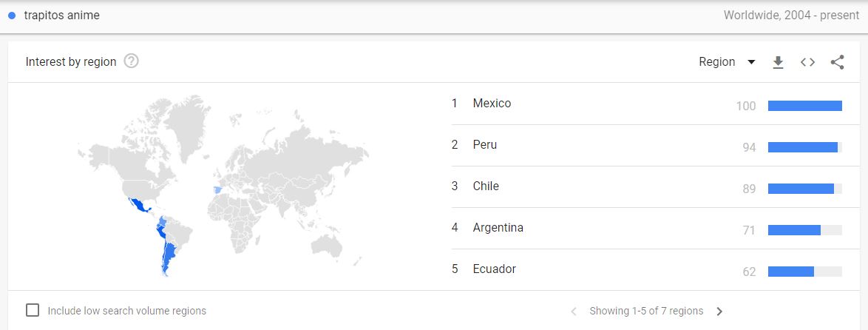This screenshot has width=868, height=330.
Task: Go to next page of regions
Action: click(719, 312)
